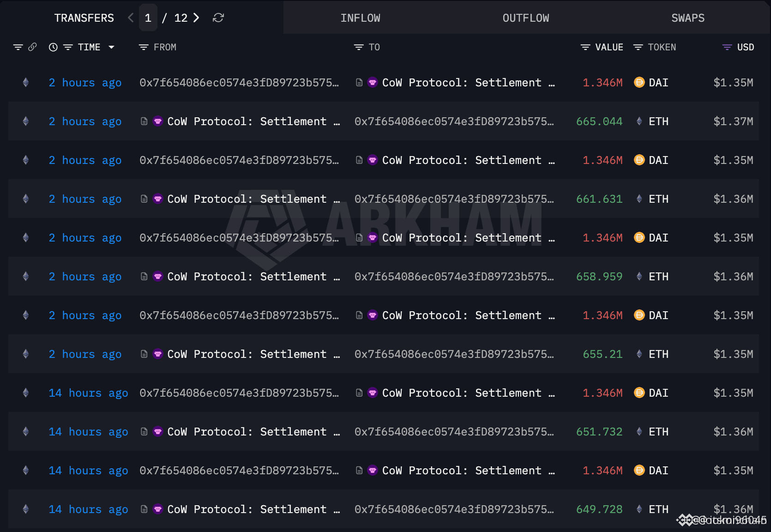The image size is (771, 532).
Task: Click the Ethereum chain icon on the 655.21 ETH row
Action: click(x=26, y=354)
